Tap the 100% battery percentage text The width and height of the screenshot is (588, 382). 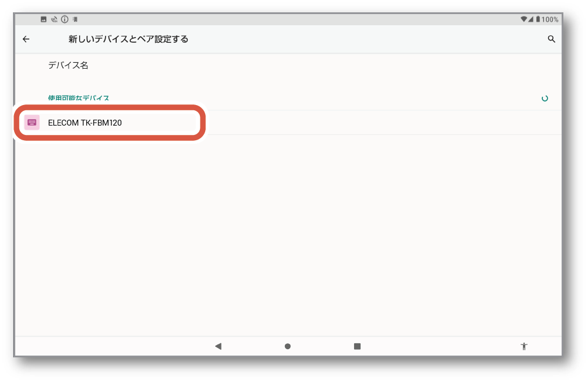(550, 19)
